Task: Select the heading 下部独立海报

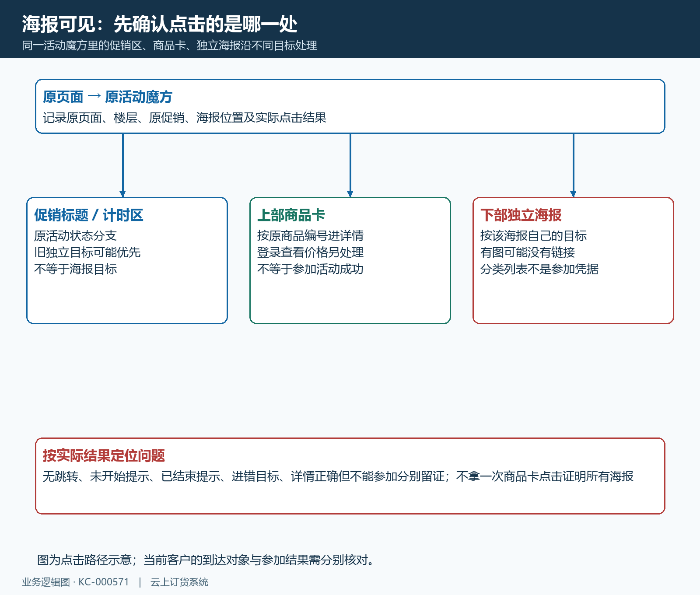Action: tap(521, 215)
